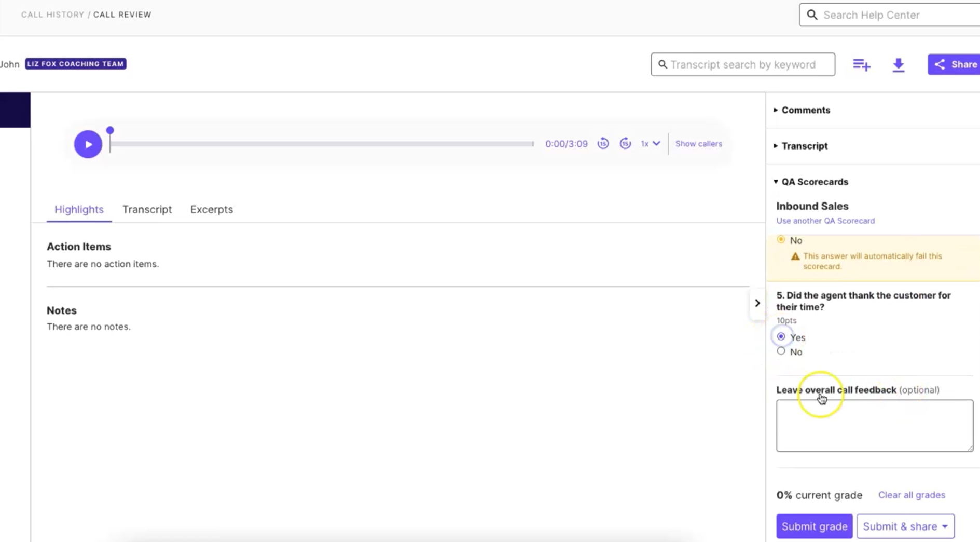Image resolution: width=980 pixels, height=542 pixels.
Task: Select the No radio with fail warning
Action: coord(781,240)
